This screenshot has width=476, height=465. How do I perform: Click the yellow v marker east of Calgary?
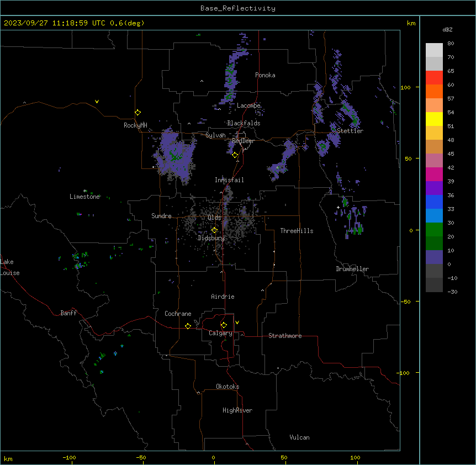tap(237, 323)
